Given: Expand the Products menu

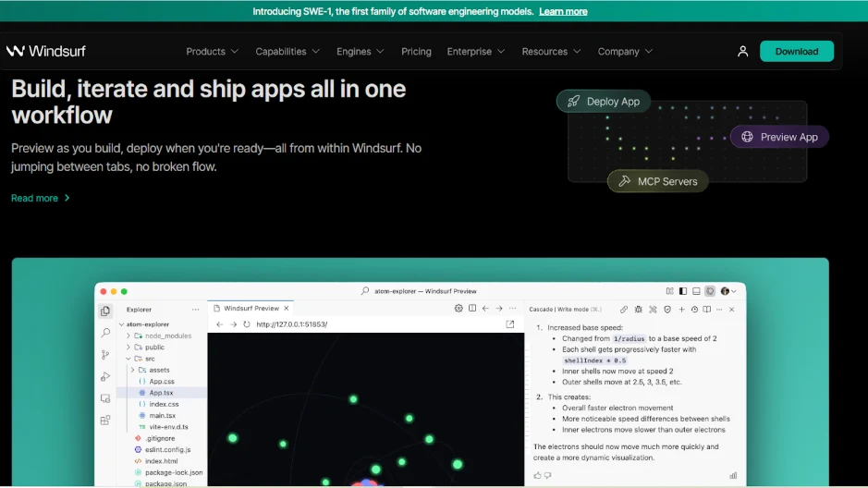Looking at the screenshot, I should [212, 52].
